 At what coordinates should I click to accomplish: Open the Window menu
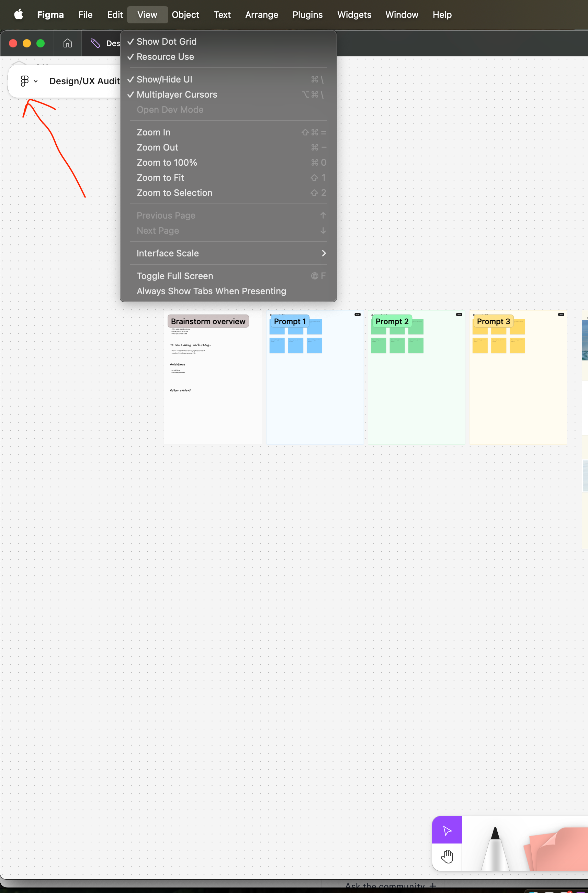(402, 15)
